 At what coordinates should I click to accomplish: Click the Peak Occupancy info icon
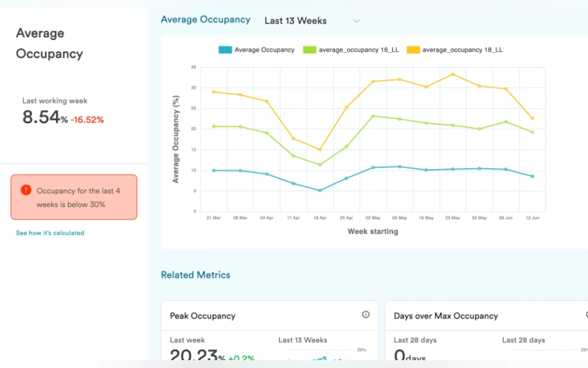(366, 315)
